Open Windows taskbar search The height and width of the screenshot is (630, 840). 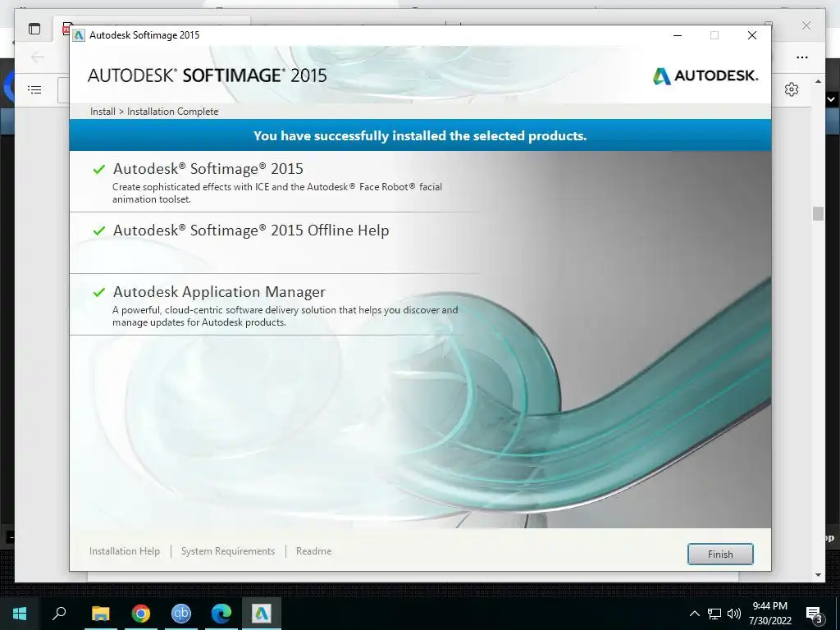pos(59,614)
